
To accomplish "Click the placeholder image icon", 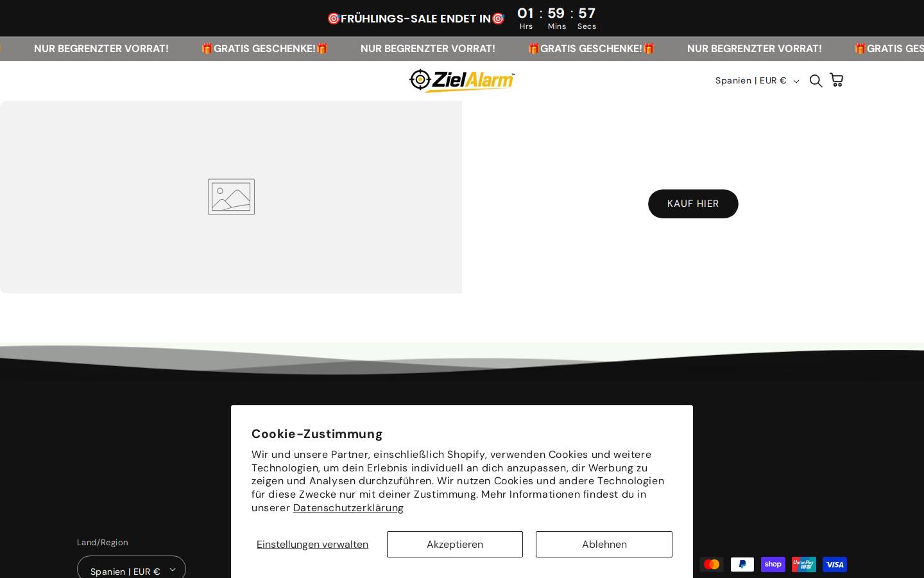I will pyautogui.click(x=231, y=197).
